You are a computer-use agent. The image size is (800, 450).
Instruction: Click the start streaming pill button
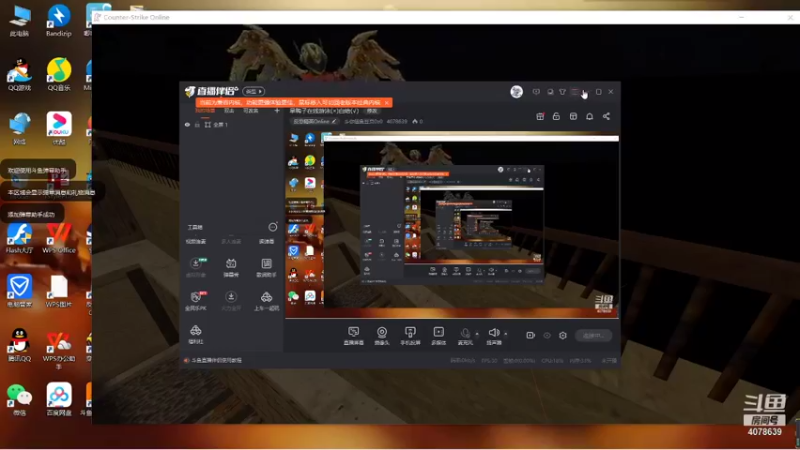[593, 335]
